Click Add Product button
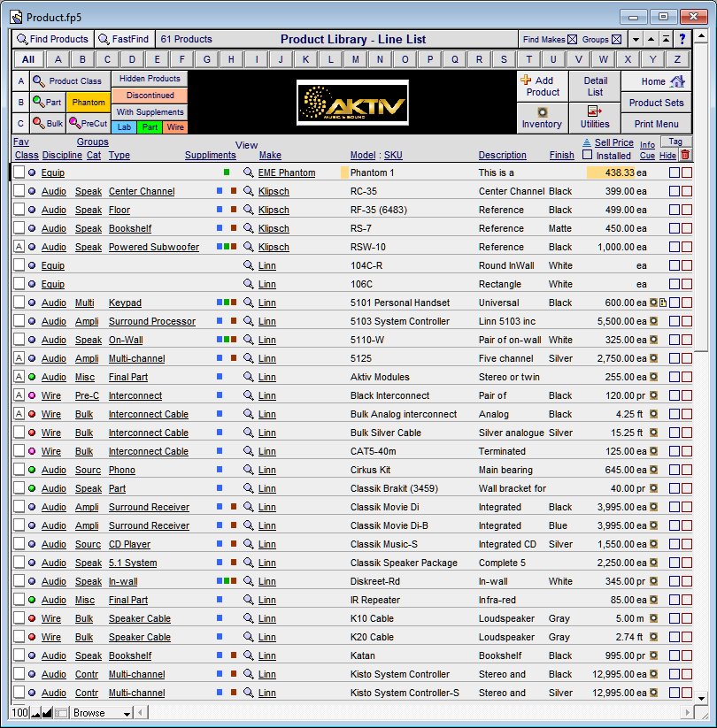The height and width of the screenshot is (728, 717). coord(543,87)
